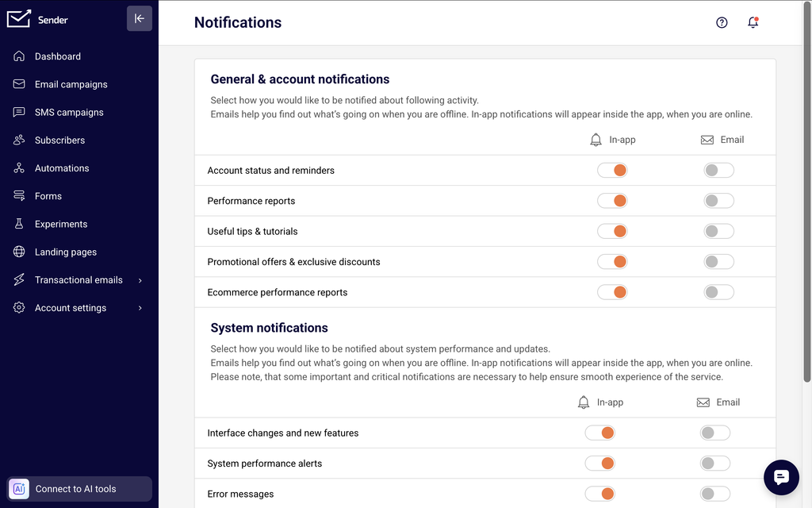Click the Email campaigns envelope icon

click(19, 84)
